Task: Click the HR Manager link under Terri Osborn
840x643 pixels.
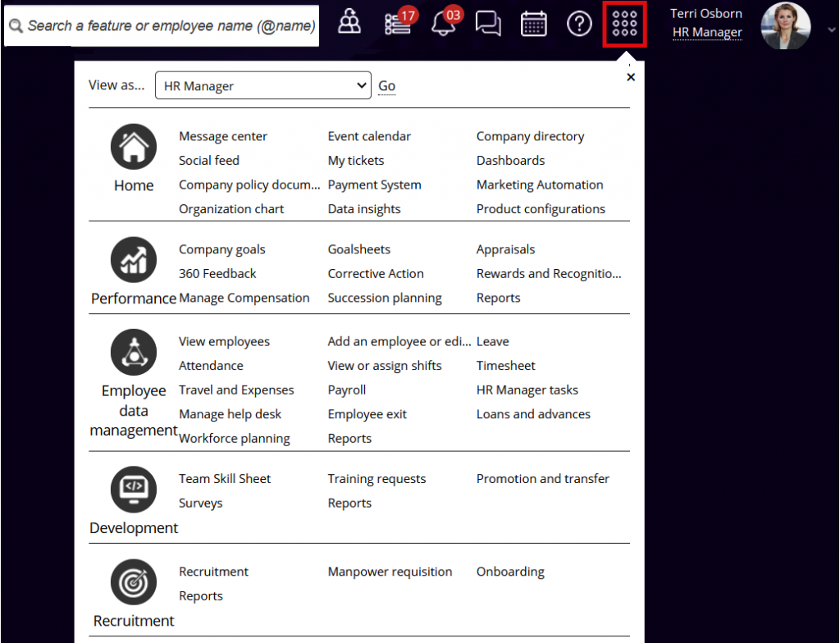Action: pos(706,32)
